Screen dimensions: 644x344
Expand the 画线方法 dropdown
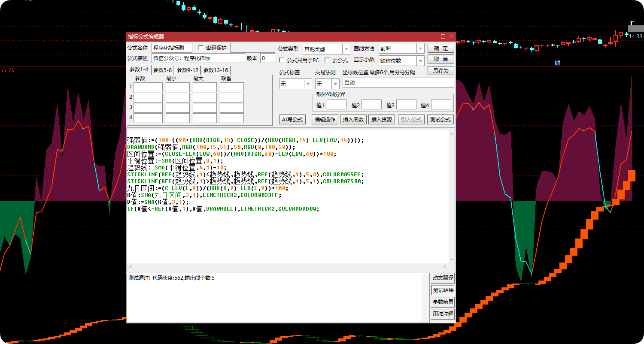[420, 49]
